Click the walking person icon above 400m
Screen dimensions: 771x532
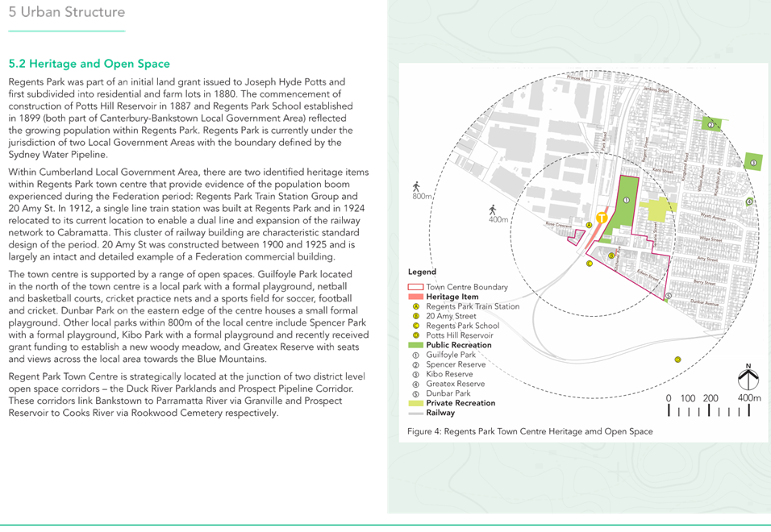tap(493, 210)
